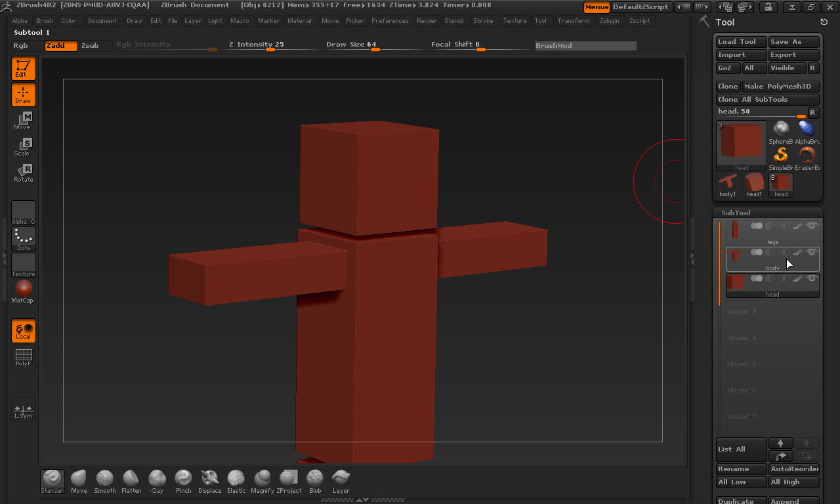
Task: Activate the Scale transform tool
Action: [x=23, y=147]
